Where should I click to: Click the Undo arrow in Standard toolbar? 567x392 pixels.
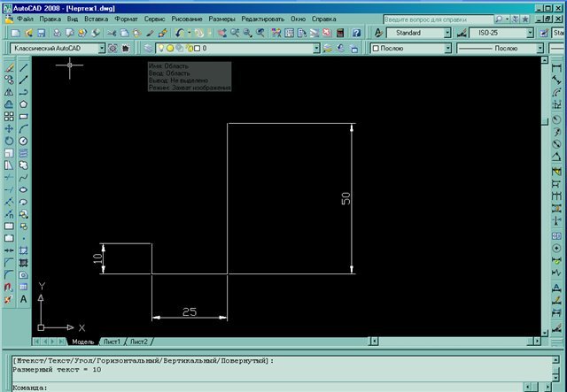point(180,33)
